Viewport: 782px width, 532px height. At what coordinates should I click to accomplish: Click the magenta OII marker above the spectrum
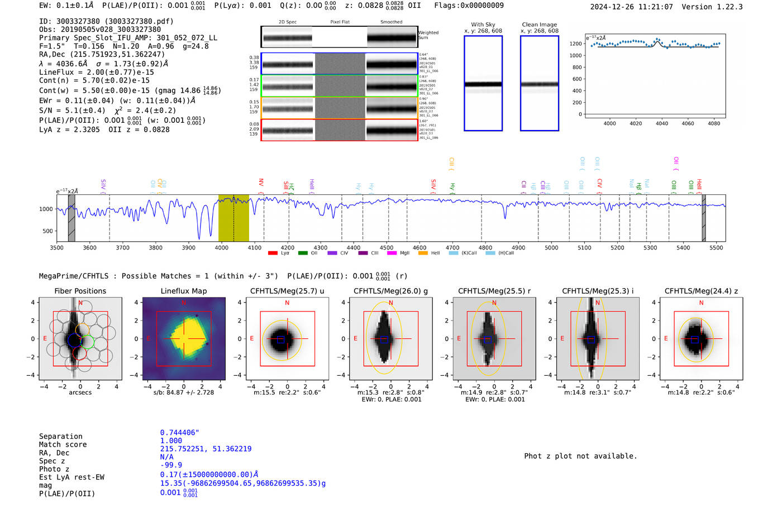676,164
